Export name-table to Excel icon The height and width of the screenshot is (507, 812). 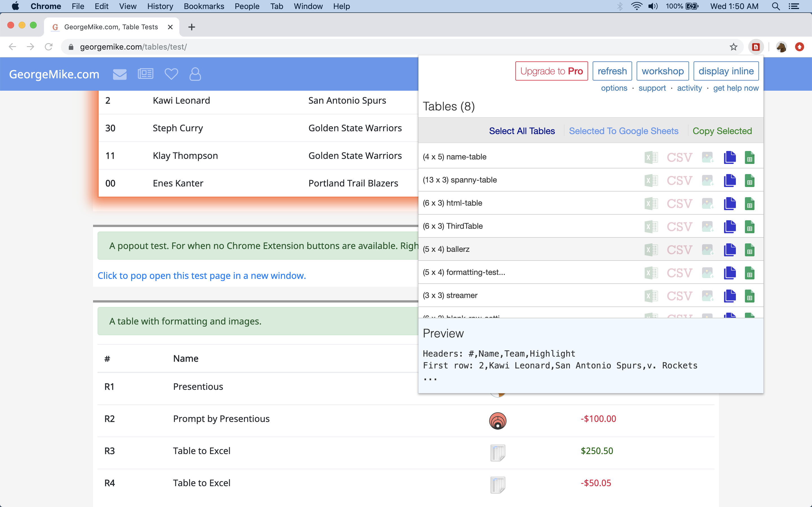tap(651, 157)
